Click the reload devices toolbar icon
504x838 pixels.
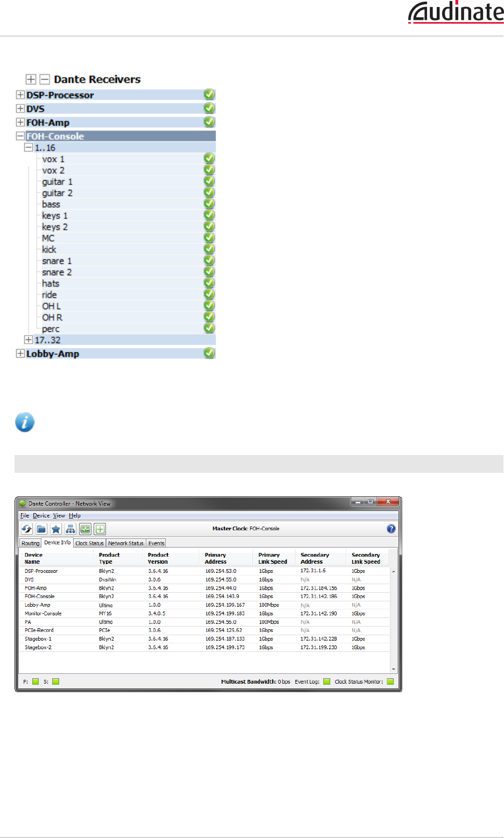[x=27, y=529]
